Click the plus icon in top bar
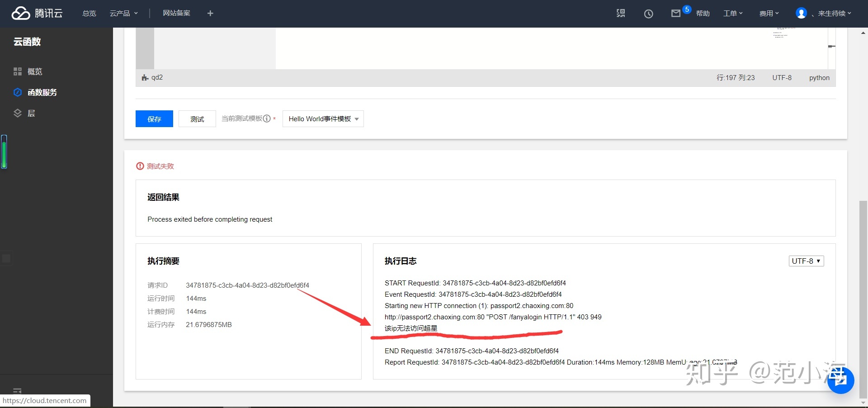This screenshot has width=868, height=408. (210, 14)
